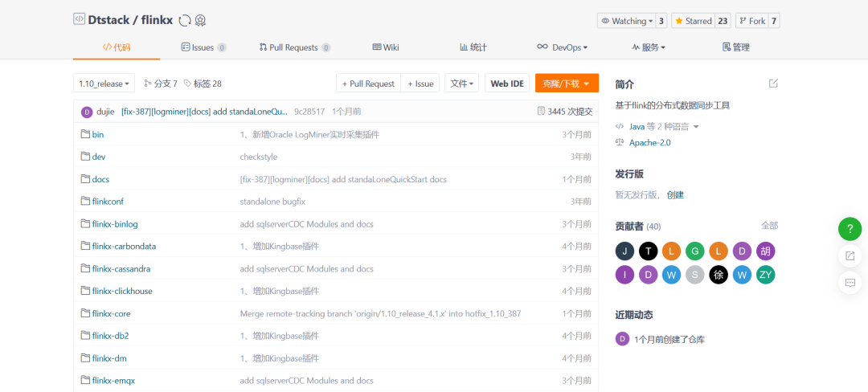Click the commits icon by 3445 次提交
Image resolution: width=868 pixels, height=392 pixels.
[x=541, y=112]
